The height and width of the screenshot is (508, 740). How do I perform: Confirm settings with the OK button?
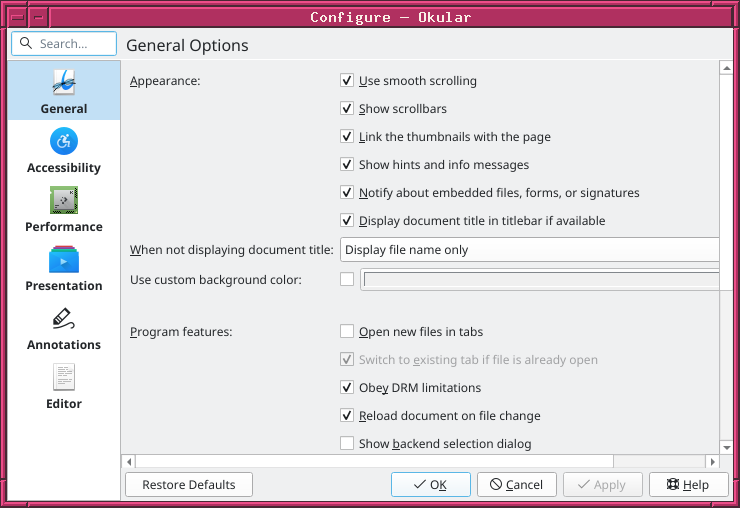click(430, 484)
